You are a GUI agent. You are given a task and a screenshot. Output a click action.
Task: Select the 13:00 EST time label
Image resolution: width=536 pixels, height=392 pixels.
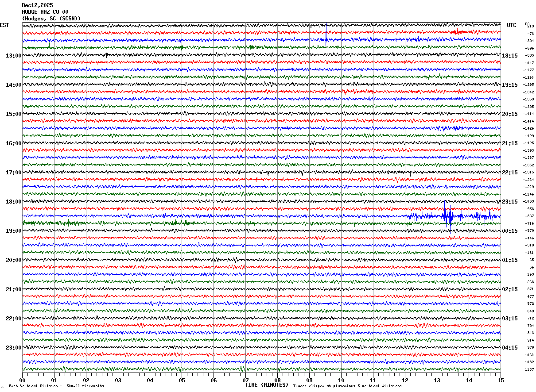pos(13,56)
